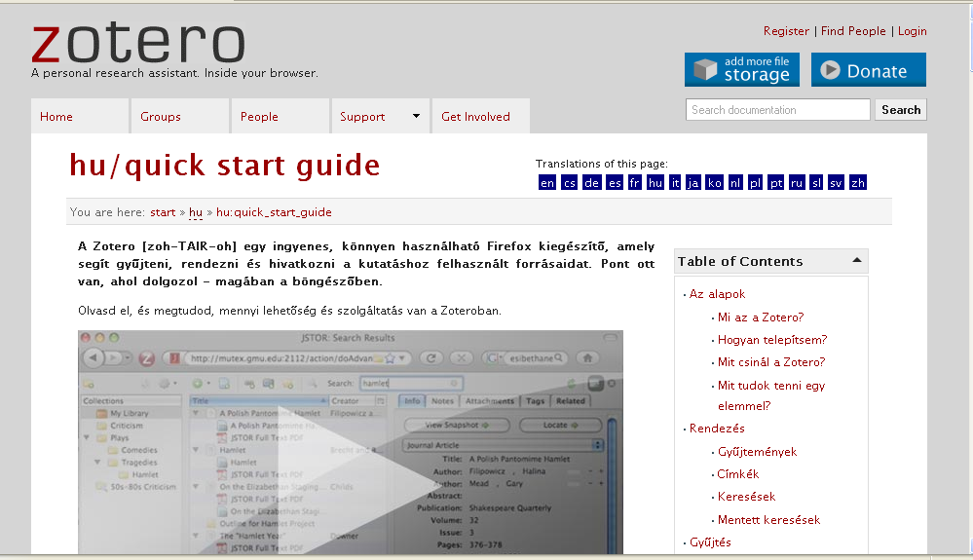Switch to the zh translation
The height and width of the screenshot is (560, 973).
pos(857,182)
